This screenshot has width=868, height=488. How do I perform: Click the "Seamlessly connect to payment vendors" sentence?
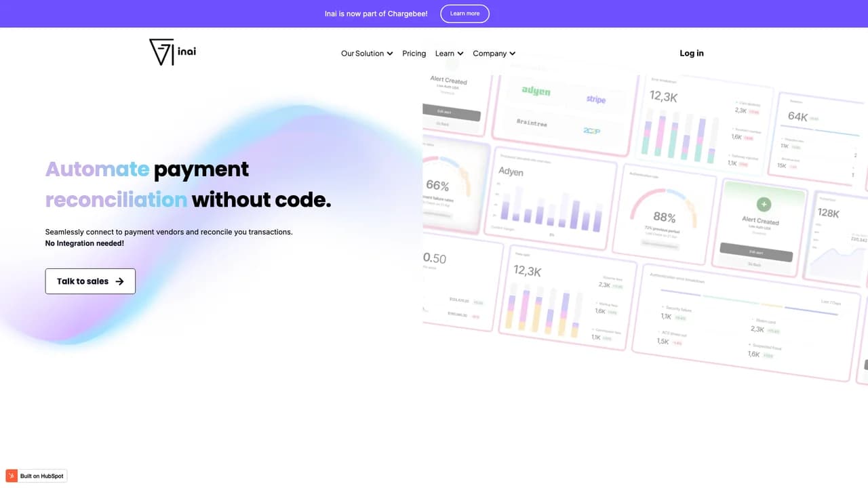click(x=169, y=232)
